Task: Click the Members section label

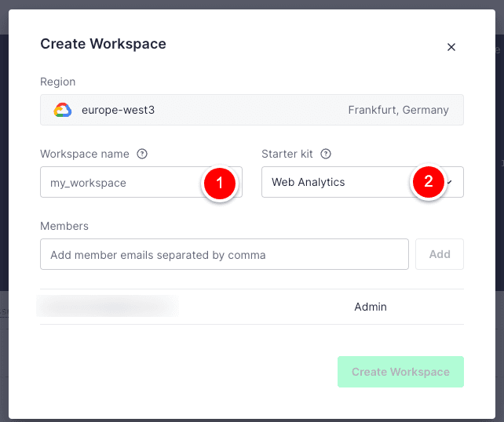Action: tap(64, 226)
